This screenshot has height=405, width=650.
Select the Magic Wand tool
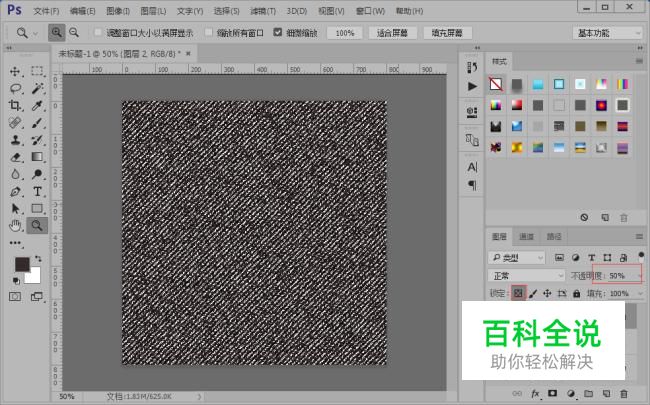tap(37, 88)
